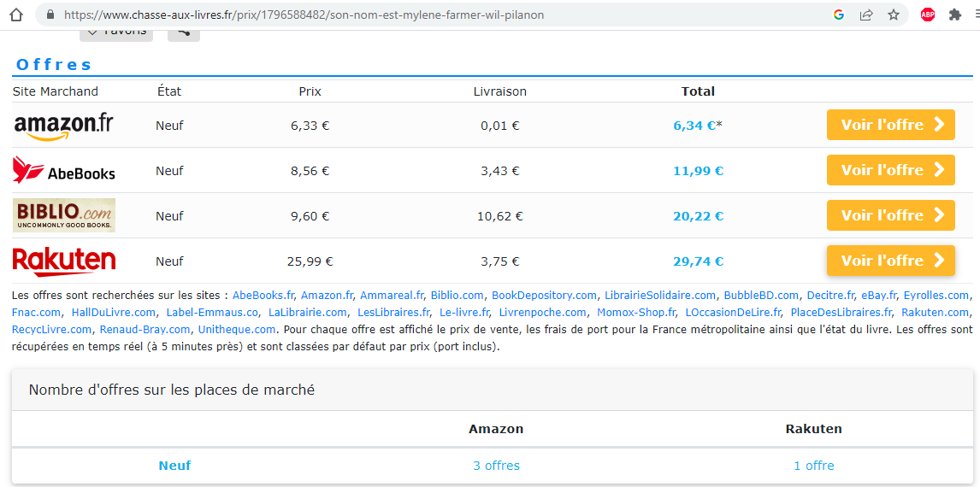
Task: Open the Fnac.com link
Action: point(36,312)
